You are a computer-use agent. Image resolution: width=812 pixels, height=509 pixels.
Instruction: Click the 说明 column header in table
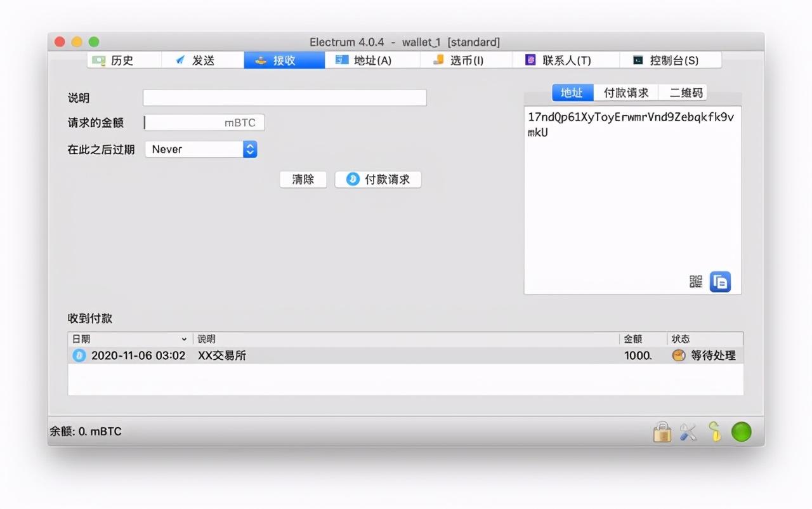[x=406, y=339]
